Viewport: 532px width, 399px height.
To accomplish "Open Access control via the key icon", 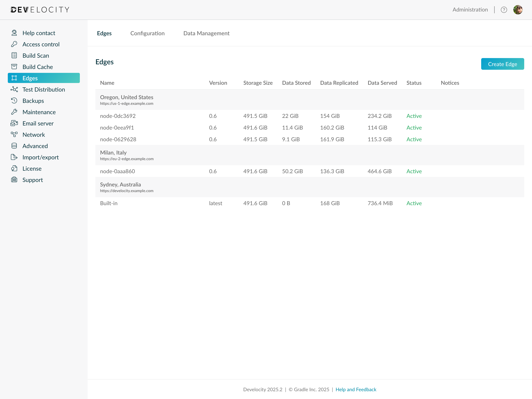I will point(14,44).
